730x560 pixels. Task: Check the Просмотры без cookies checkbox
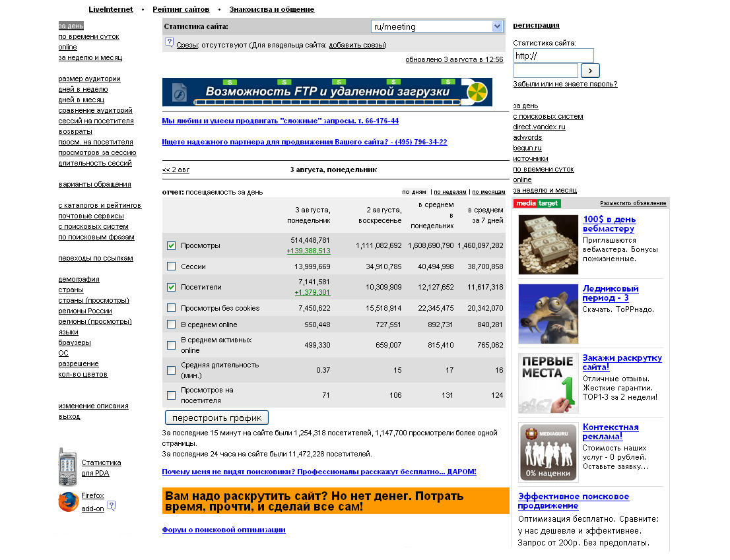(x=172, y=308)
